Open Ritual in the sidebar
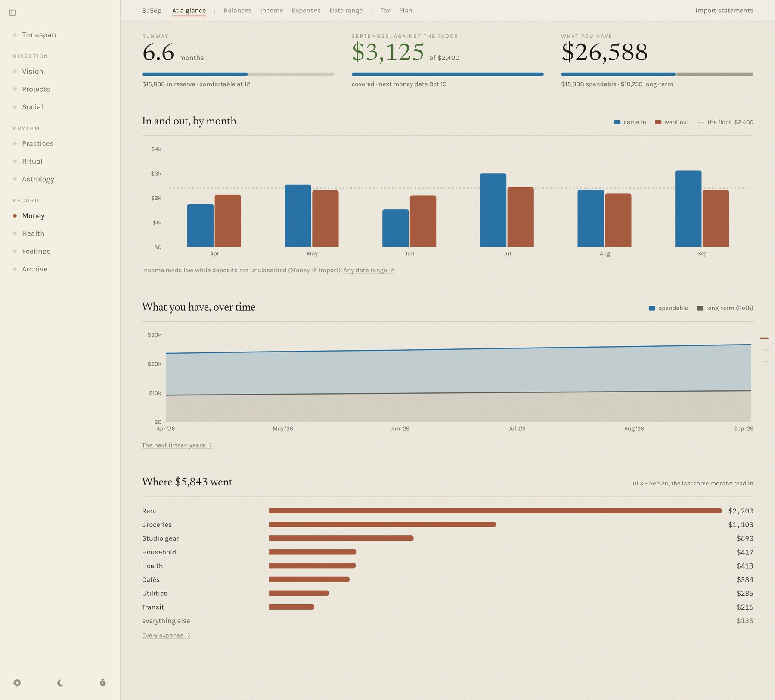The width and height of the screenshot is (775, 700). tap(32, 161)
